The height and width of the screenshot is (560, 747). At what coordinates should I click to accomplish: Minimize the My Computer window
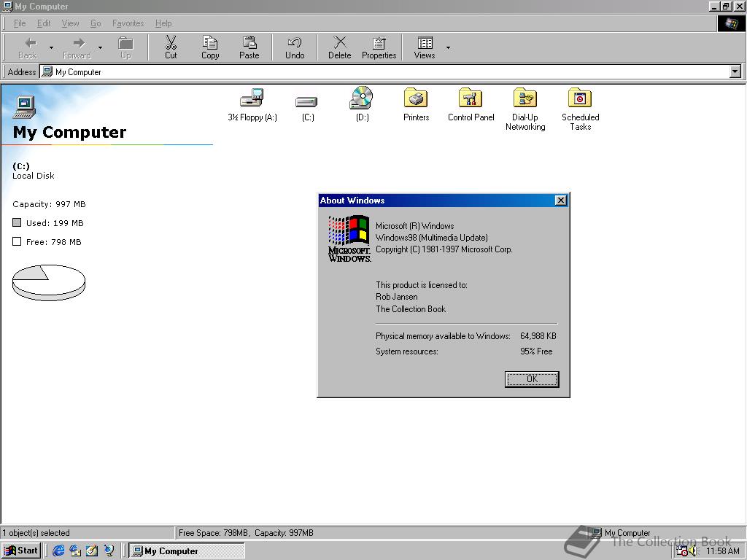coord(715,6)
